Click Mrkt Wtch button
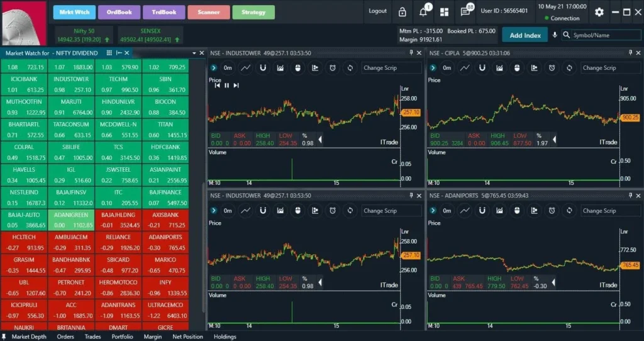 tap(74, 13)
